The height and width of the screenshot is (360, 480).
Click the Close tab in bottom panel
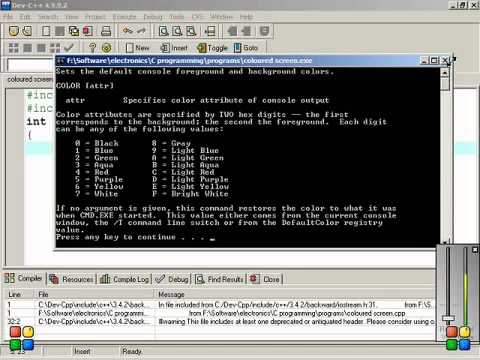265,279
